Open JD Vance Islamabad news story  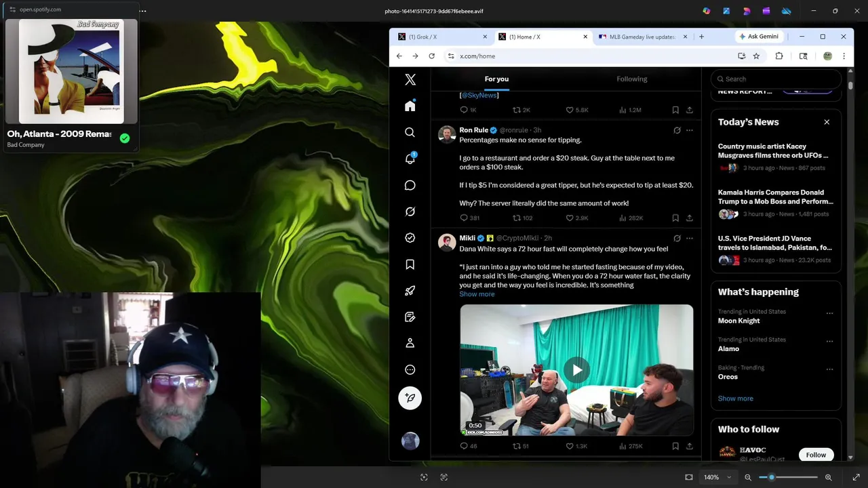pos(776,249)
